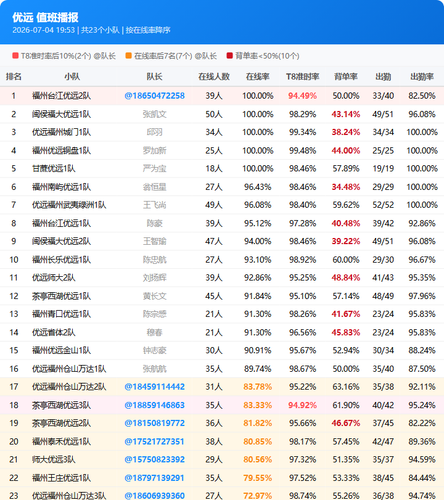Select team name 闽侯福大优远1队
Viewport: 444px width, 500px height.
(x=61, y=114)
